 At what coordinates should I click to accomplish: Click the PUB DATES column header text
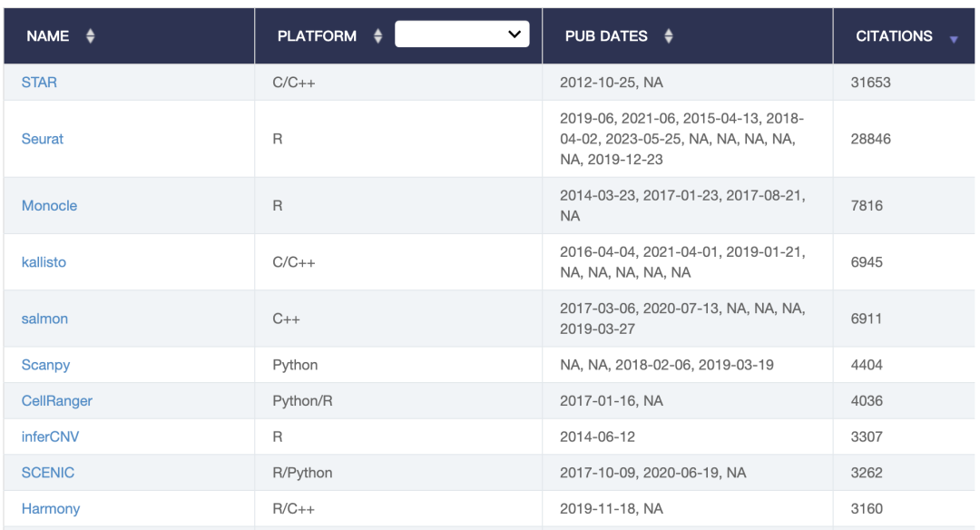(606, 36)
